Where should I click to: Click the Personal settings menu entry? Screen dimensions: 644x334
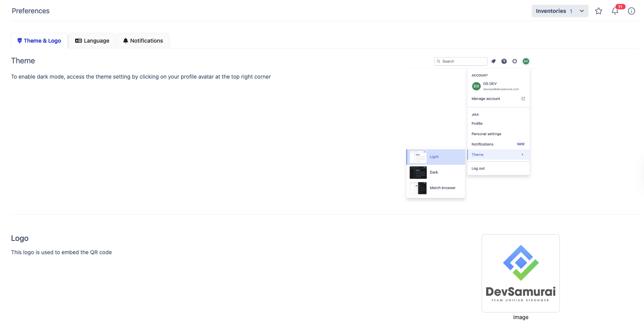tap(486, 134)
